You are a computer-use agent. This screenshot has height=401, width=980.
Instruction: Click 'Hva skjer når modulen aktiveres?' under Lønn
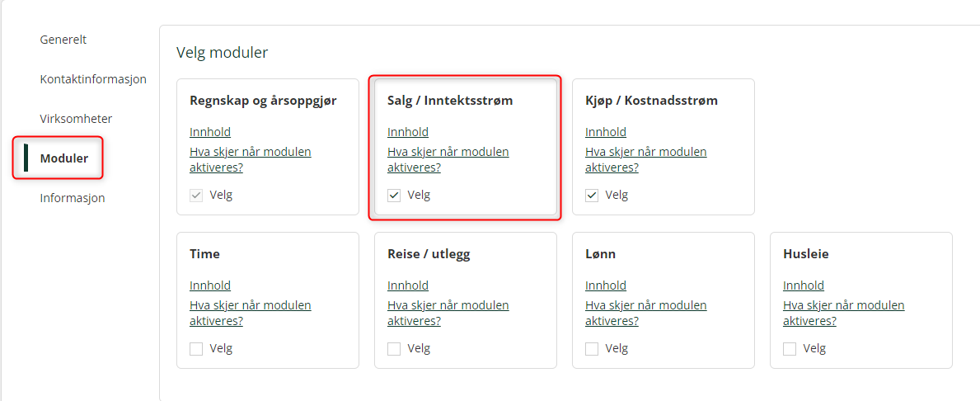click(645, 314)
